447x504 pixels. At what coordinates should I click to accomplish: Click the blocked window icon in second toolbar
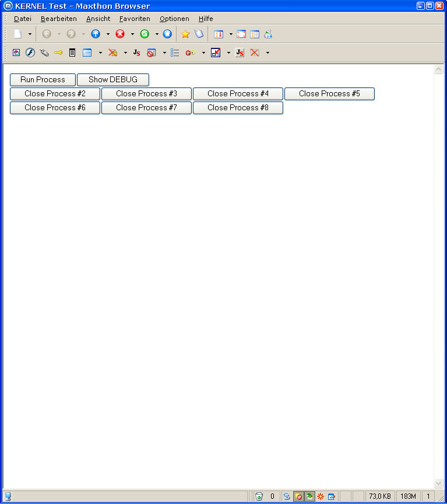click(x=152, y=52)
